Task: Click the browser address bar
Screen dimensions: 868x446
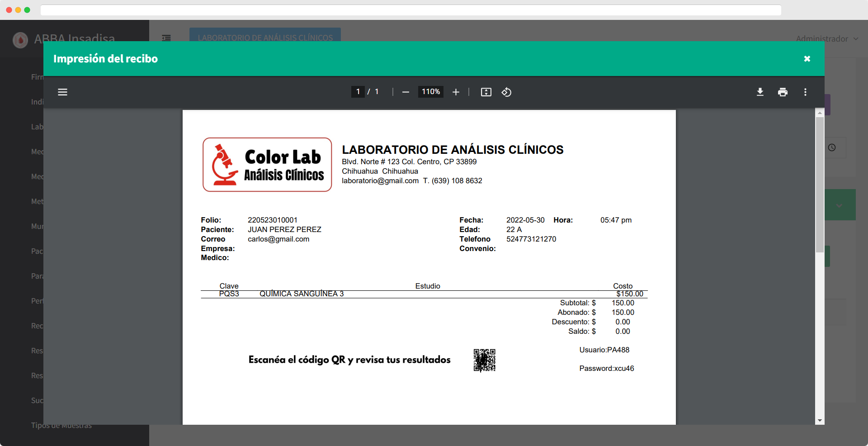Action: coord(411,10)
